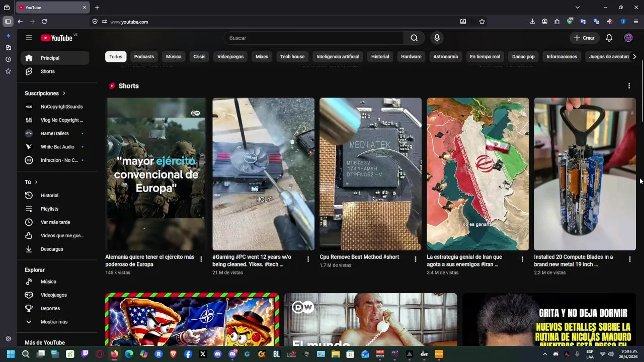
Task: Open Historial in the sidebar
Action: coord(55,195)
